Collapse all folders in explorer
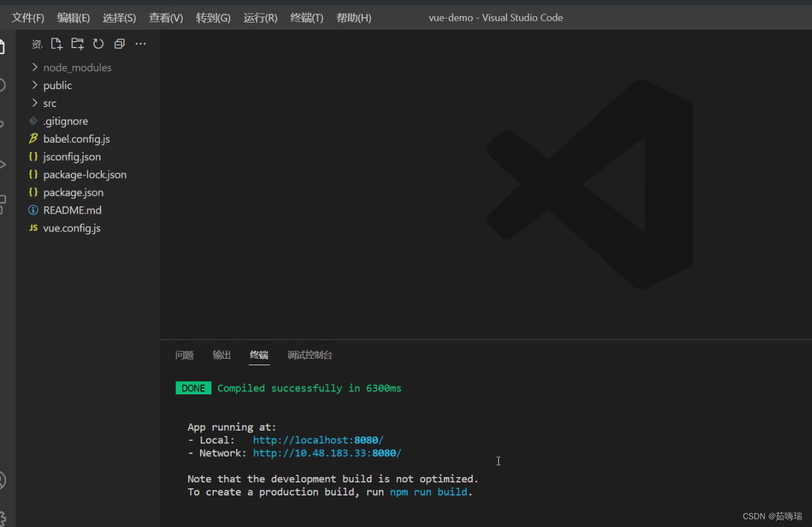Screen dimensions: 812x527 [x=119, y=43]
